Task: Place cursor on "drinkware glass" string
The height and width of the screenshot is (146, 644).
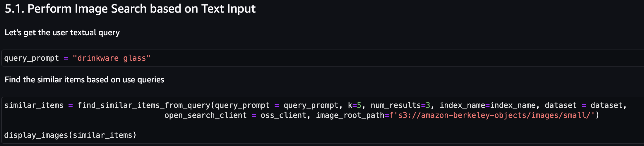Action: [x=112, y=58]
